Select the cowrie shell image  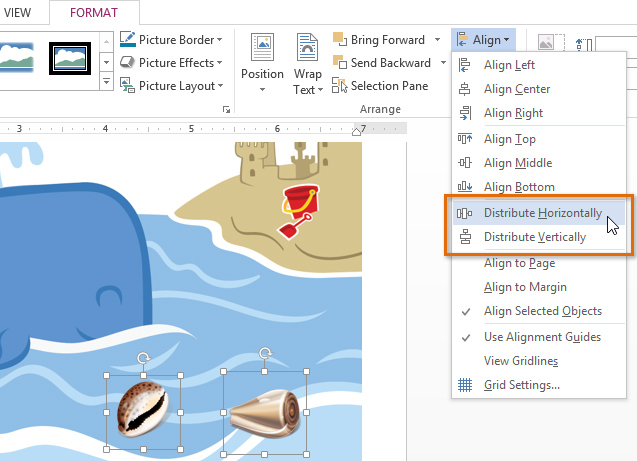(x=143, y=410)
